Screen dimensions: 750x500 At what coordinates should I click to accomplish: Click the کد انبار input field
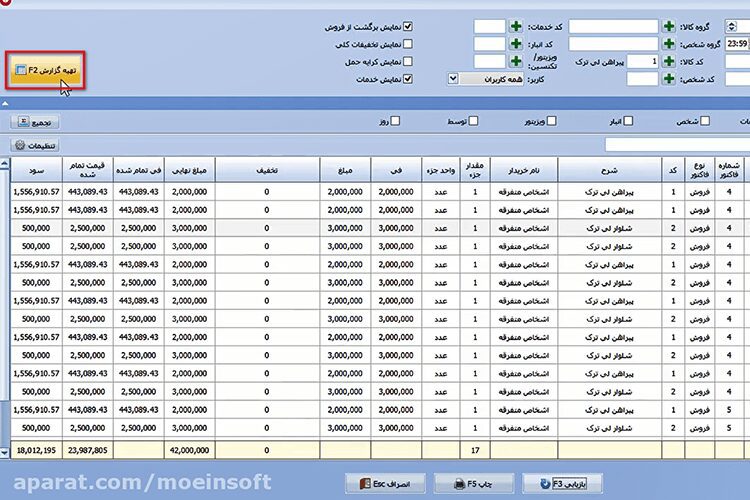click(x=489, y=44)
